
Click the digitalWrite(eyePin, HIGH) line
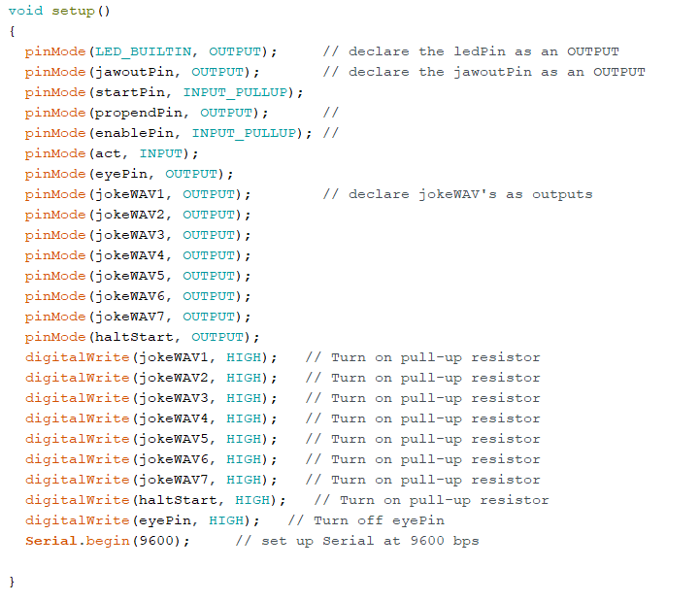click(142, 520)
